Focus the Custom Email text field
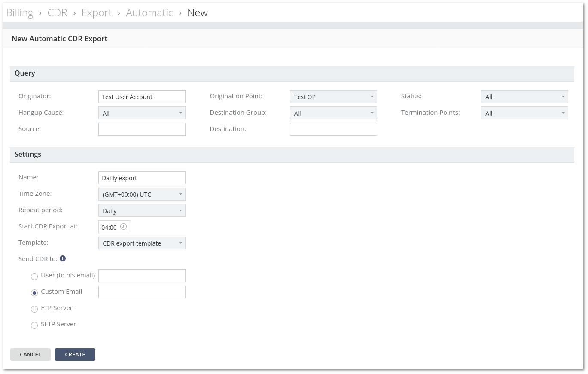Screen dimensions: 588x374 [x=142, y=292]
